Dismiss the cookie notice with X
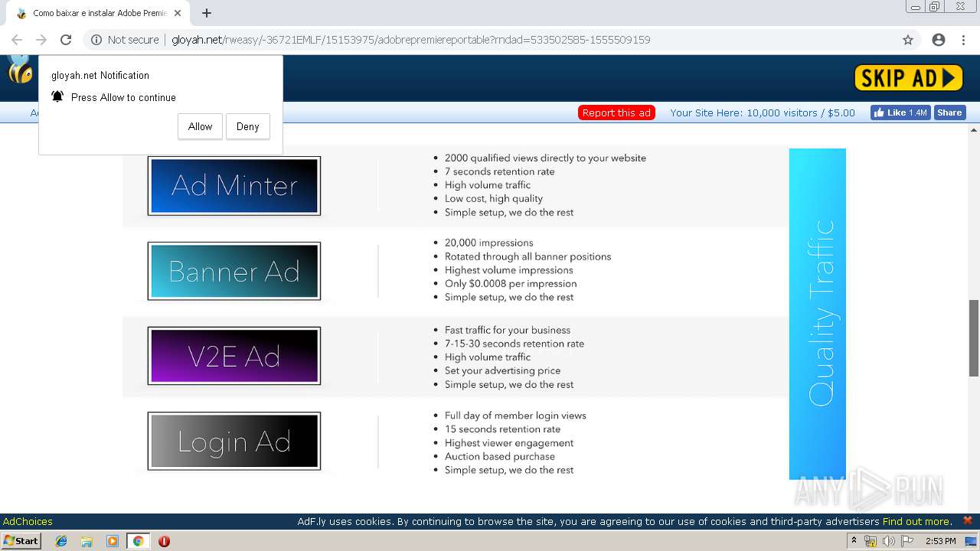980x551 pixels. [968, 520]
